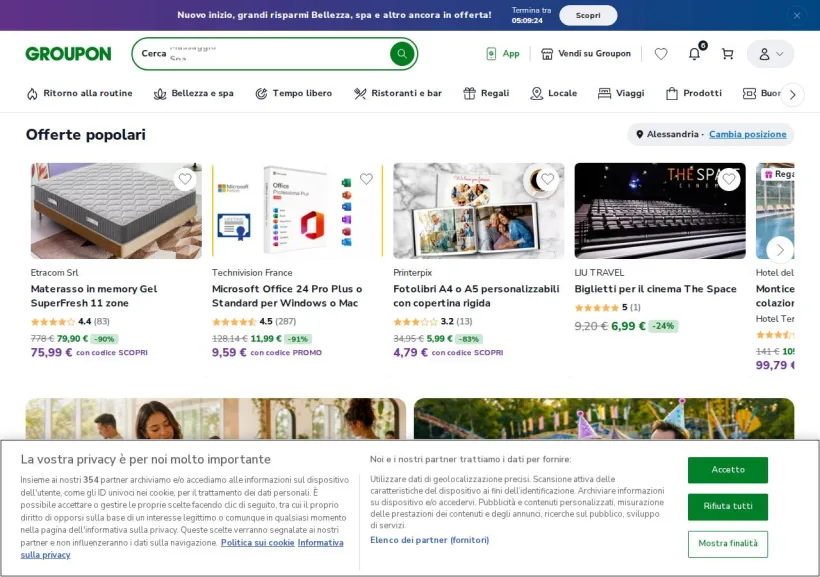Open the photo book product image
This screenshot has height=577, width=820.
(479, 211)
